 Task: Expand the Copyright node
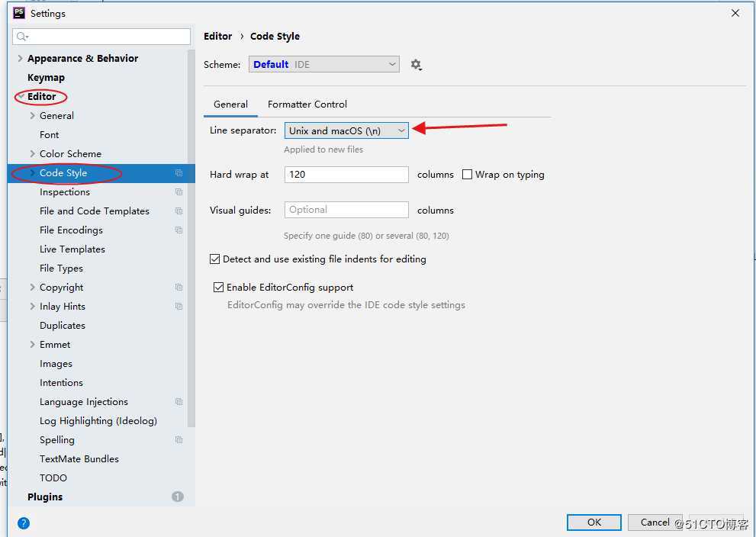click(32, 288)
